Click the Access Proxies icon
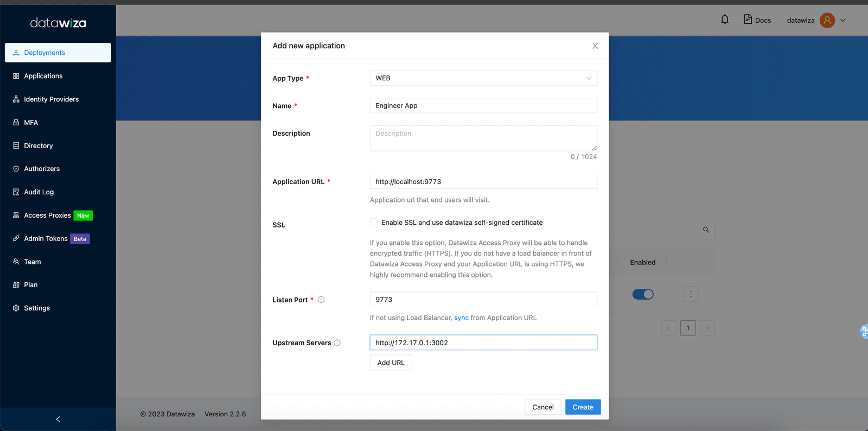The image size is (868, 431). (16, 215)
